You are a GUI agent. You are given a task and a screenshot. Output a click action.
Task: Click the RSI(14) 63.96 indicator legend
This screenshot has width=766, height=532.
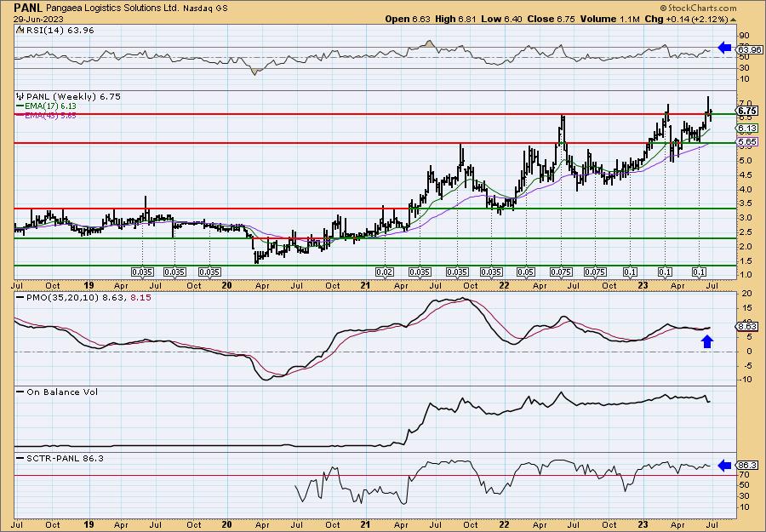(55, 31)
